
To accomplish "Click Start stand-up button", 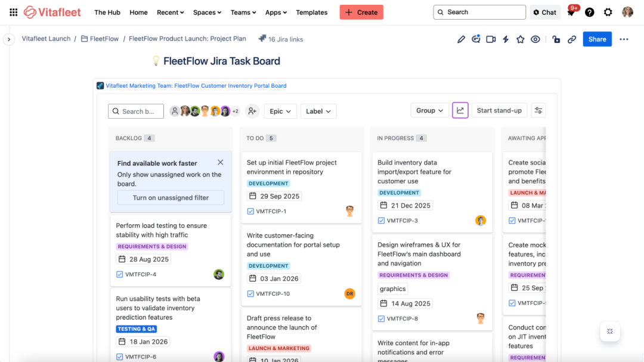I will click(499, 110).
